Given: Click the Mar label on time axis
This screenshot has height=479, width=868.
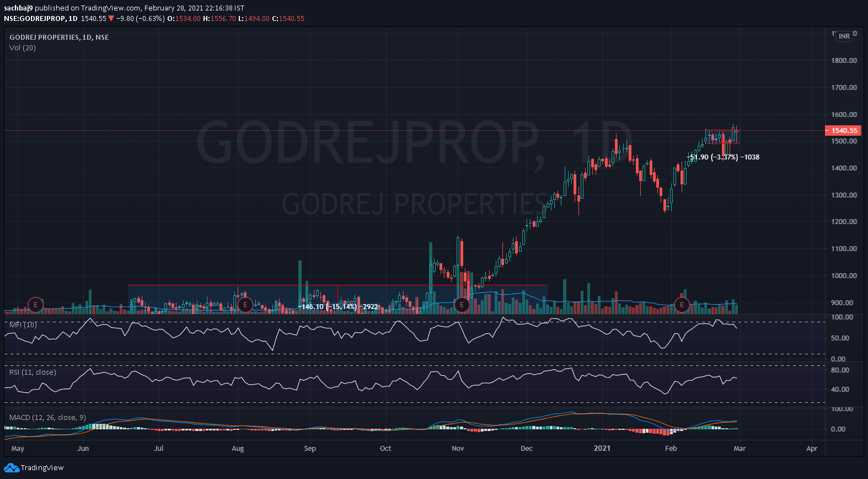Looking at the screenshot, I should click(740, 449).
